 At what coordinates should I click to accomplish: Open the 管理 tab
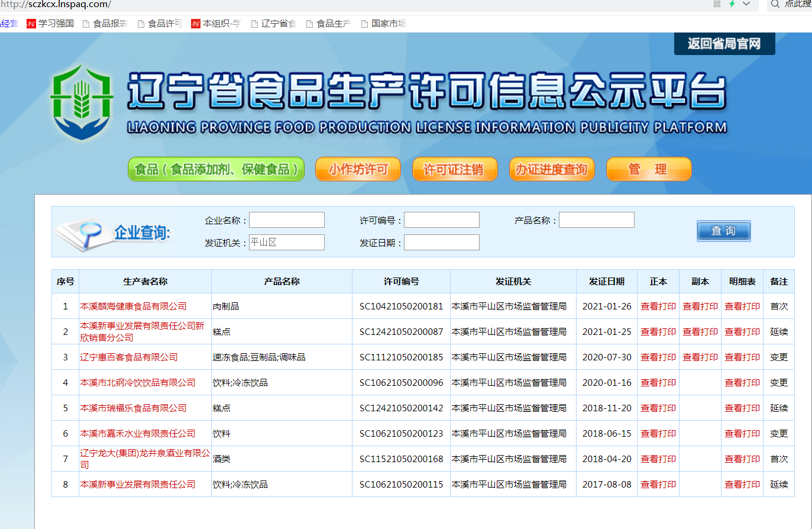point(649,169)
